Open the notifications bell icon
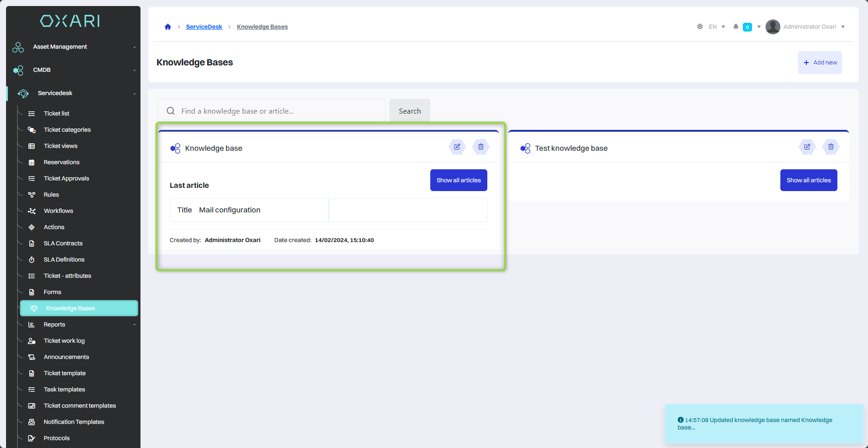 (x=735, y=27)
